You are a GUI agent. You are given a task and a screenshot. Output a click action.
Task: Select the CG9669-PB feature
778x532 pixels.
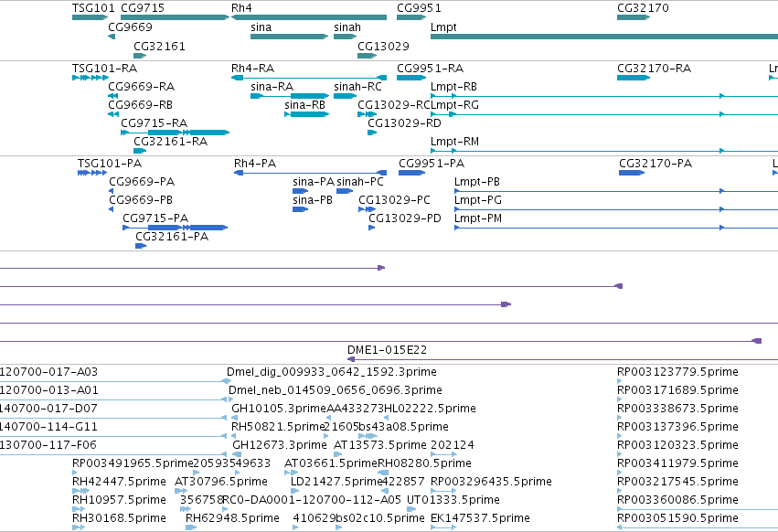point(112,210)
